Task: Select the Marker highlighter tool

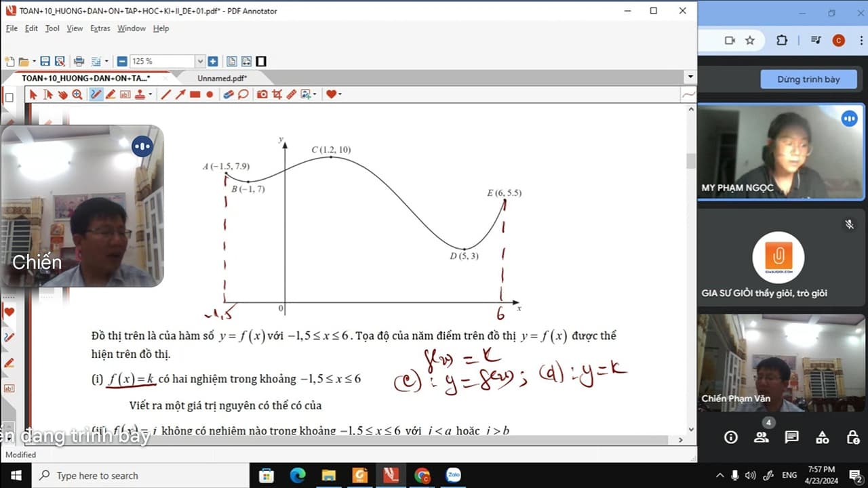Action: [111, 94]
